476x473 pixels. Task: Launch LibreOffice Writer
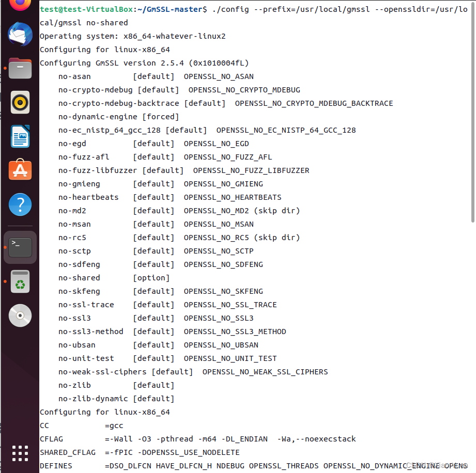(x=20, y=136)
